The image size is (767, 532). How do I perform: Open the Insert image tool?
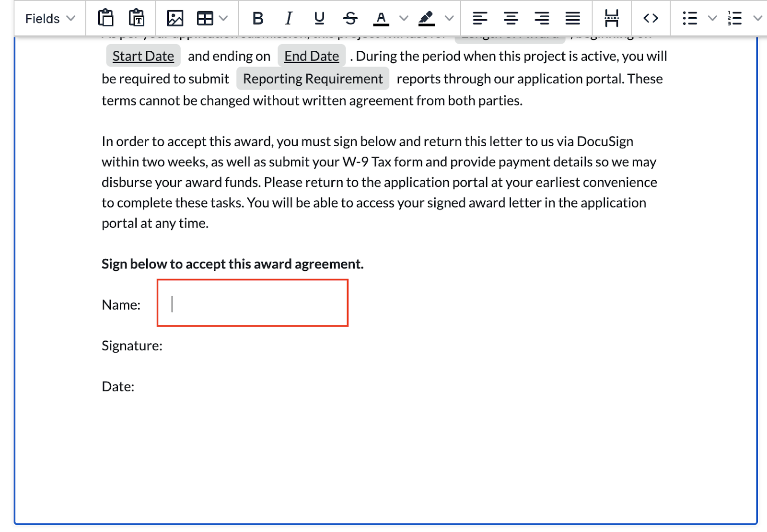point(175,18)
